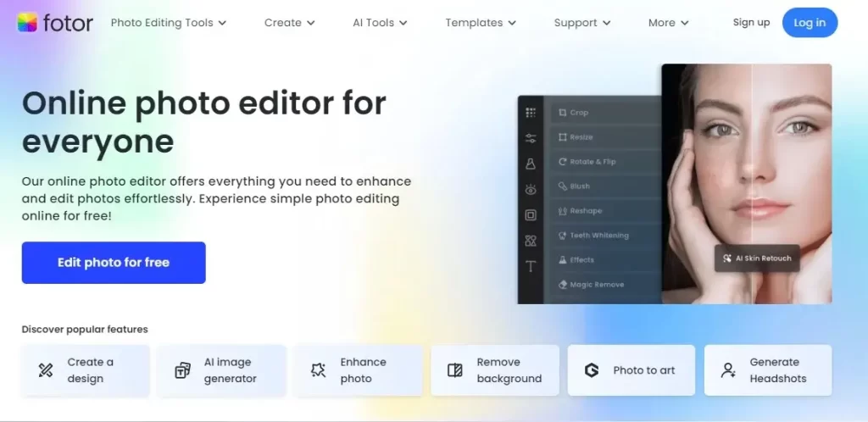Expand the AI Tools dropdown
The height and width of the screenshot is (422, 868).
tap(380, 23)
